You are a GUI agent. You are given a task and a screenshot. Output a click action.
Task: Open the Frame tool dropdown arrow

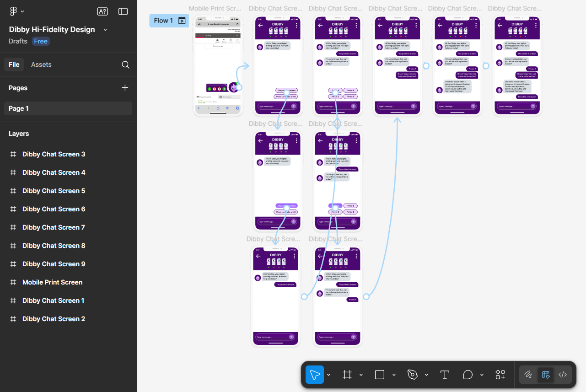click(x=361, y=375)
